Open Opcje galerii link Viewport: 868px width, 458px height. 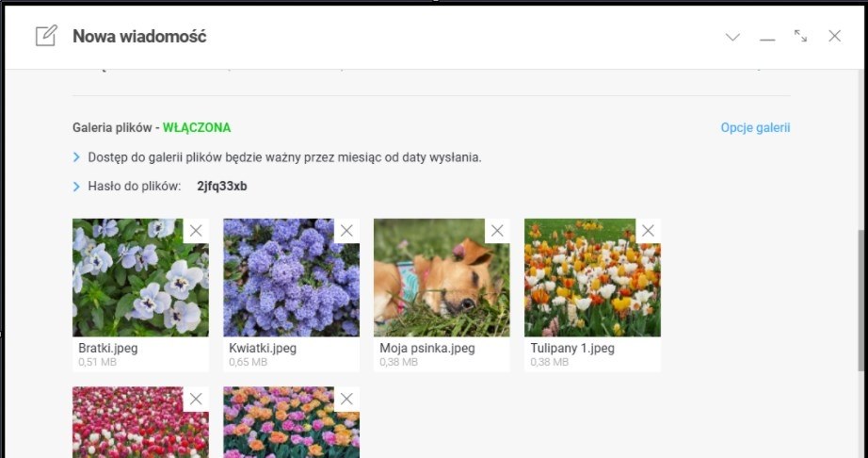click(755, 128)
